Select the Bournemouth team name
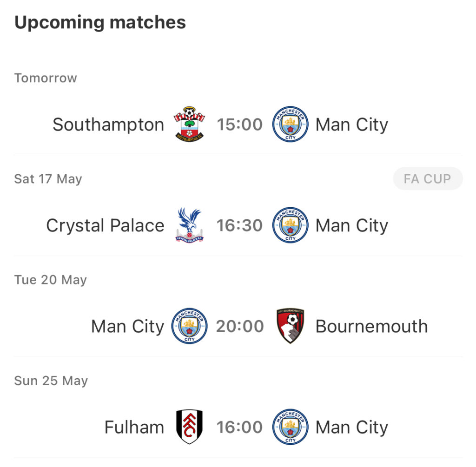This screenshot has width=476, height=467. (371, 326)
